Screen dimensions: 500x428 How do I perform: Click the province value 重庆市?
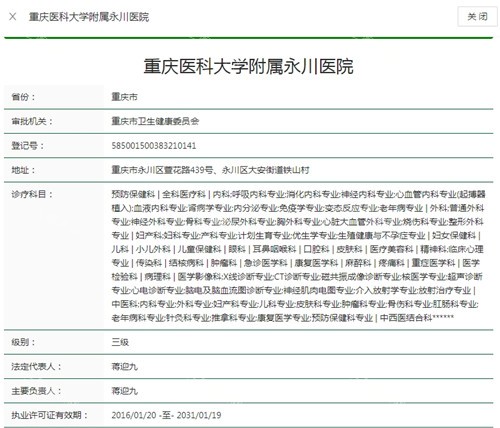(124, 97)
